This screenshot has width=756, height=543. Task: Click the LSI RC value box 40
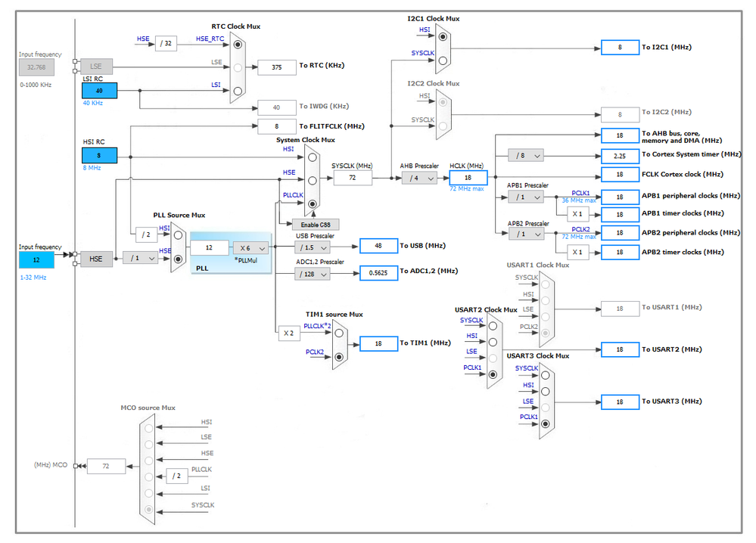coord(99,91)
